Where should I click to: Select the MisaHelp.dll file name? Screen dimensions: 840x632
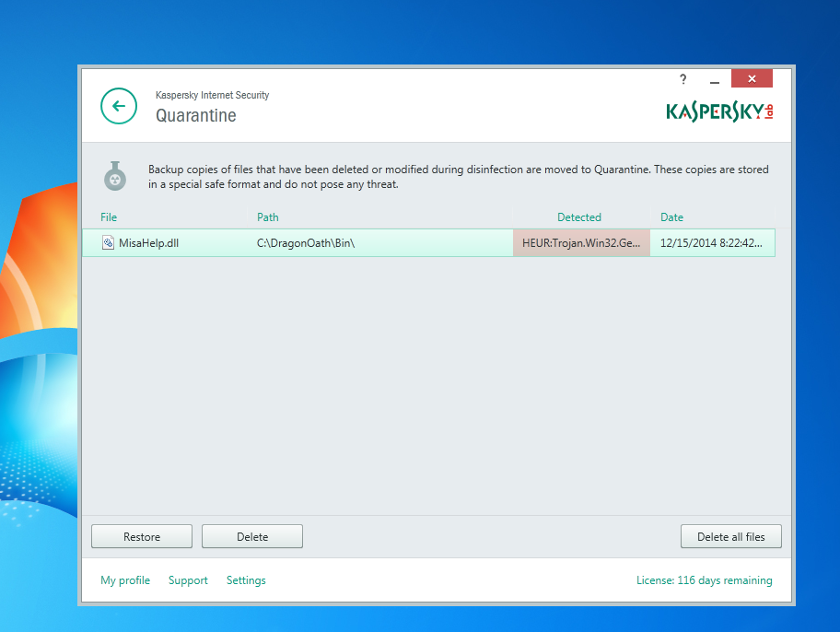pos(149,243)
